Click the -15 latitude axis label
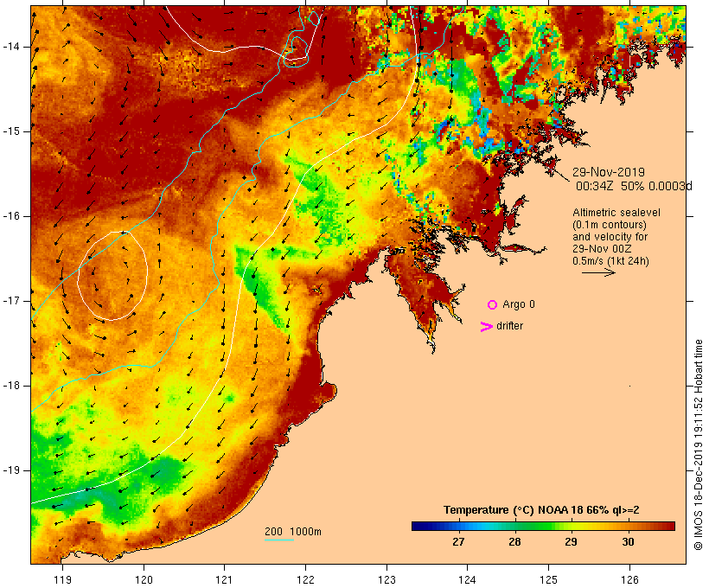 point(11,131)
